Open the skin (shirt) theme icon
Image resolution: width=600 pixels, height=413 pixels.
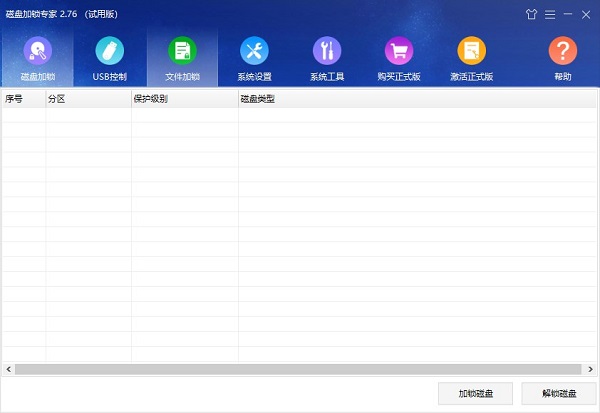(x=531, y=15)
